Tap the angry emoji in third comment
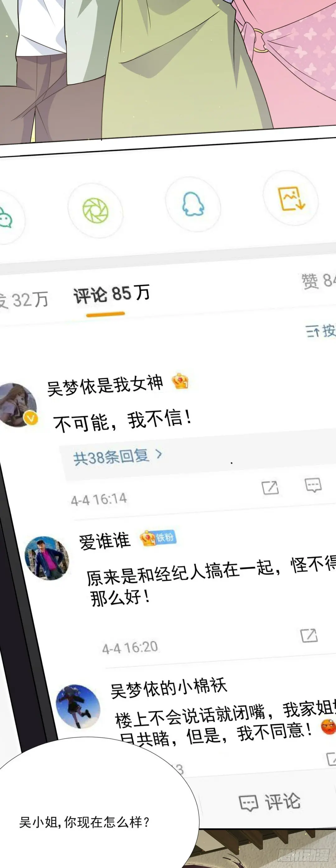Image resolution: width=336 pixels, height=868 pixels. click(328, 727)
